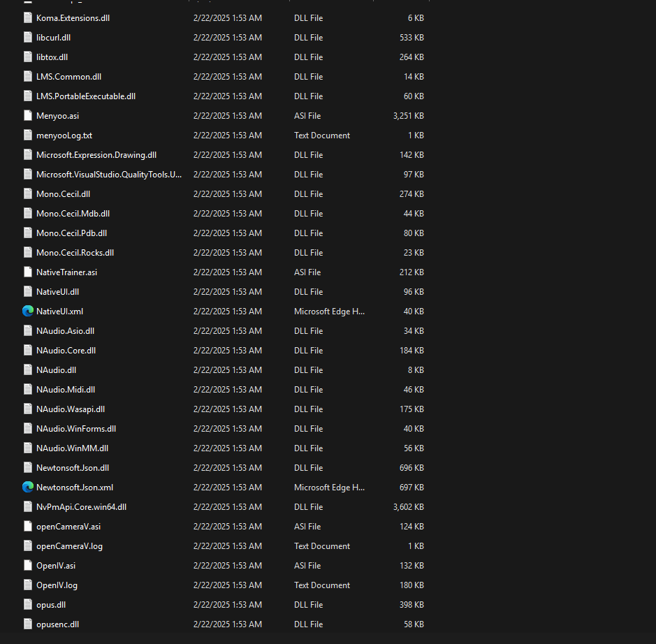Click the 697 KB size of Newtonsoft.Json.xml
The width and height of the screenshot is (656, 644).
point(411,488)
